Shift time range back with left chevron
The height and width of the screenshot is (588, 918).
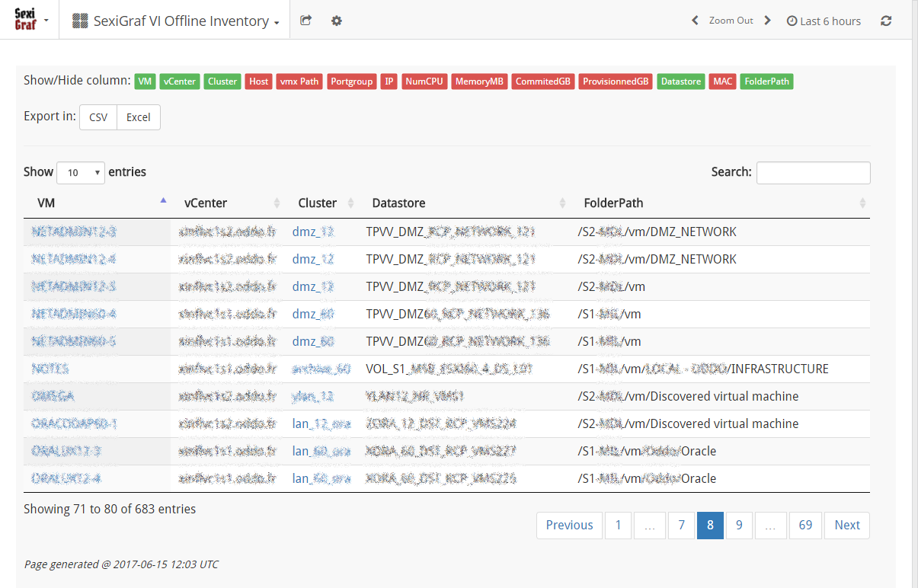click(x=695, y=21)
